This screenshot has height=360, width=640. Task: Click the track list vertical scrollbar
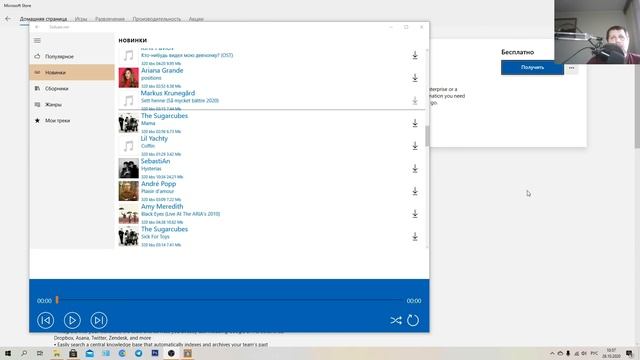tap(427, 136)
